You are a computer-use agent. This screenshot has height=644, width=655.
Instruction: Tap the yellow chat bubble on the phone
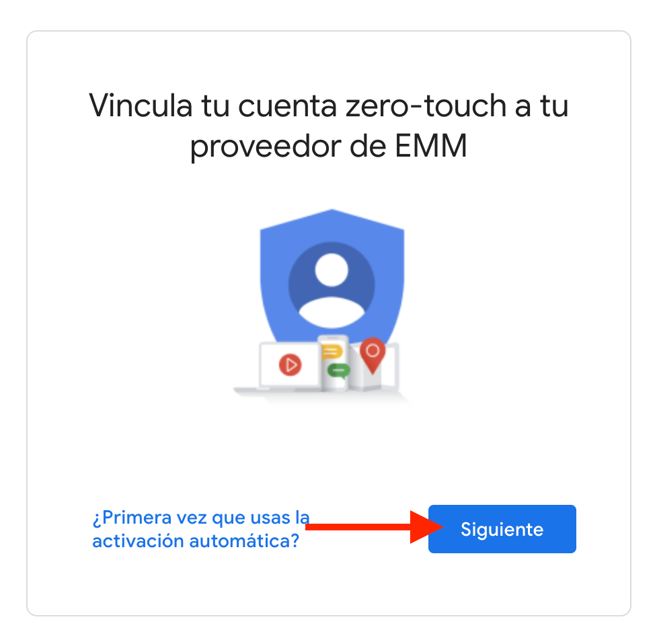332,352
